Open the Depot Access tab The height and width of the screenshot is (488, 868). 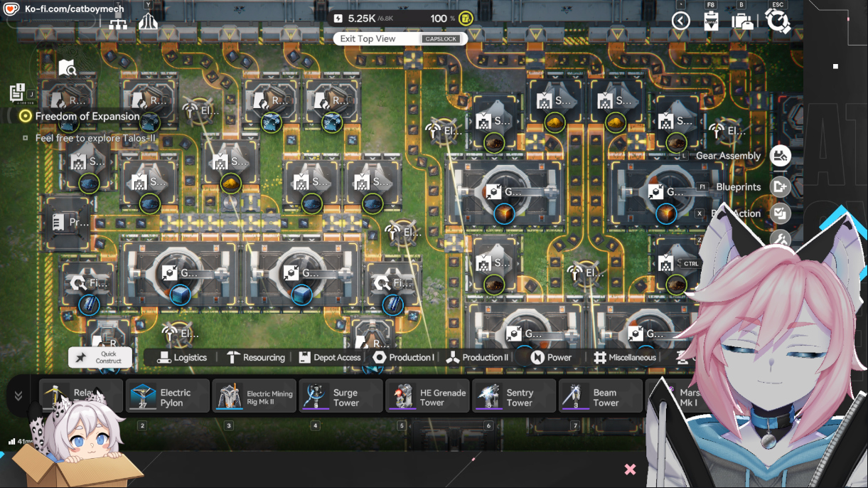329,357
